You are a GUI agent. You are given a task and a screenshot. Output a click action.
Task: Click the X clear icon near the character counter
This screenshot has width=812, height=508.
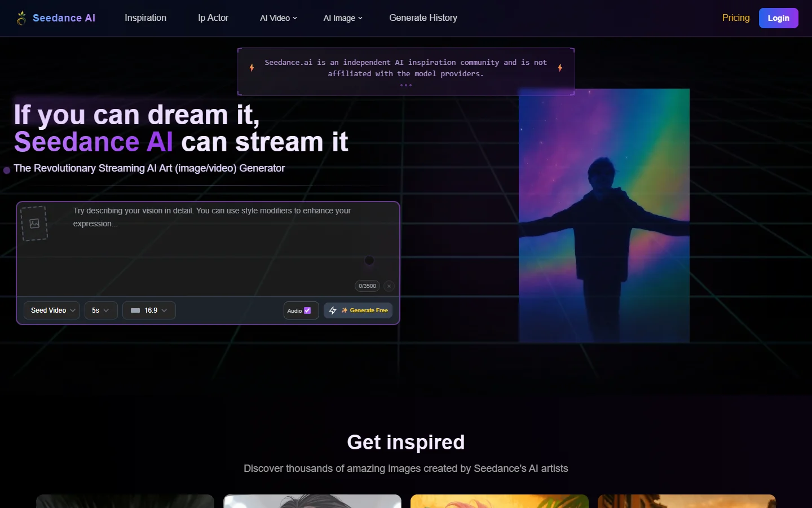389,286
